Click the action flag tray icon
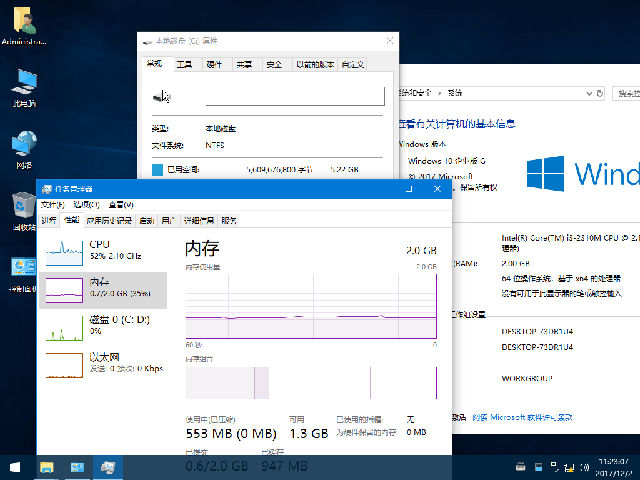The image size is (640, 480). [554, 466]
